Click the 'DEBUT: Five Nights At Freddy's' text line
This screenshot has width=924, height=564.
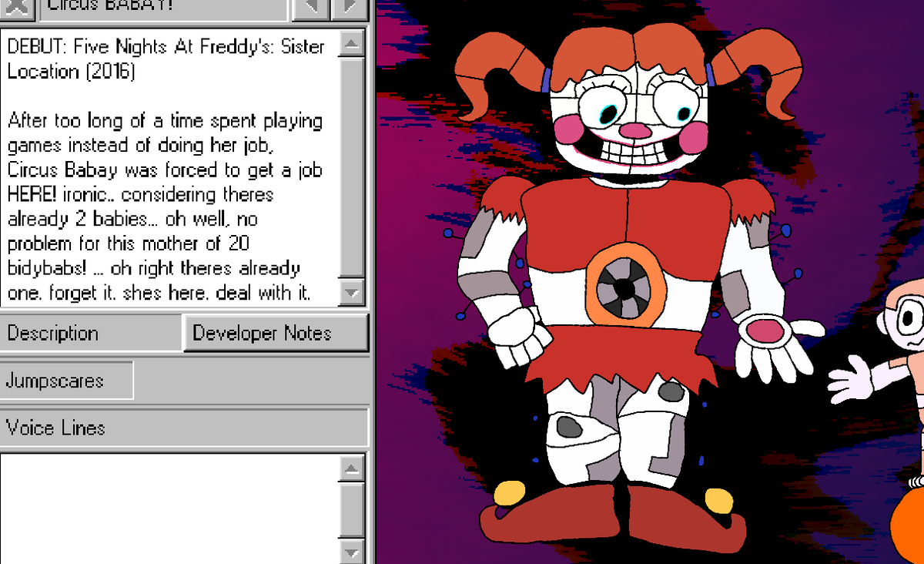pyautogui.click(x=166, y=46)
